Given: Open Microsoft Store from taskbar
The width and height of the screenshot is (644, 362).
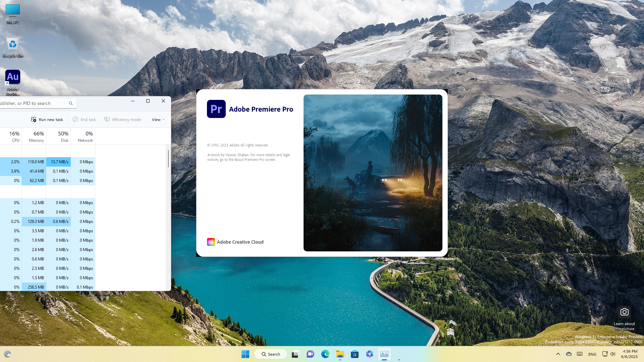Looking at the screenshot, I should pyautogui.click(x=355, y=354).
